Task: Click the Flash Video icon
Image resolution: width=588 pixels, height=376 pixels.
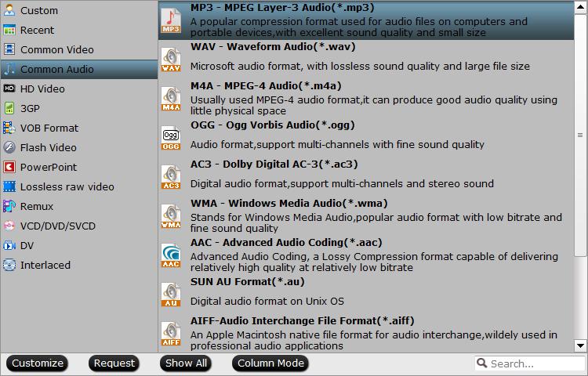Action: tap(9, 147)
